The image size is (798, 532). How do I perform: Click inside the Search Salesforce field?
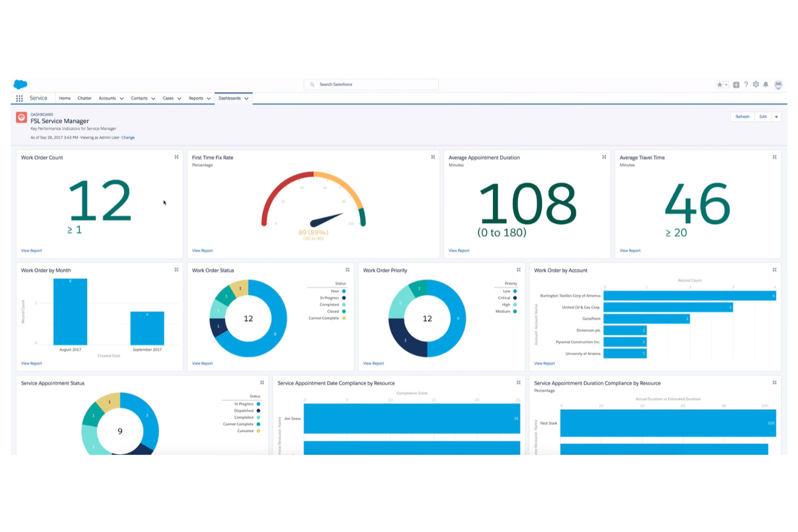tap(371, 84)
